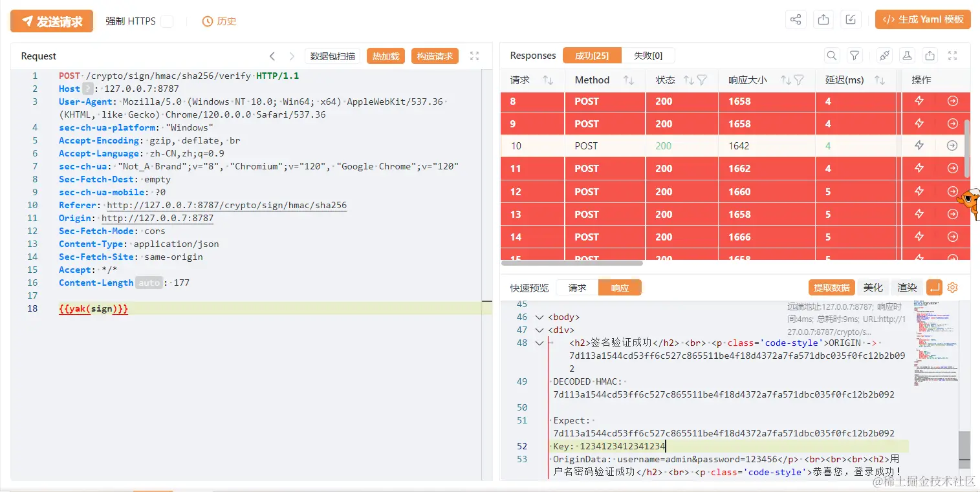Open the Origin URL link

coord(157,218)
